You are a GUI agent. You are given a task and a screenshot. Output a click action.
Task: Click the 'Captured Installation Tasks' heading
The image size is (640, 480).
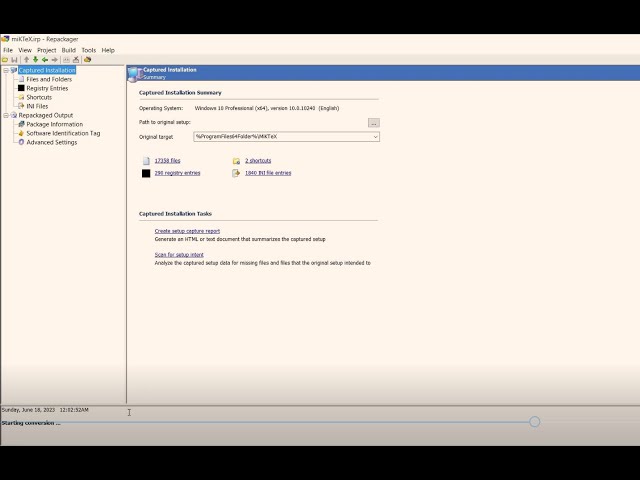pyautogui.click(x=175, y=213)
